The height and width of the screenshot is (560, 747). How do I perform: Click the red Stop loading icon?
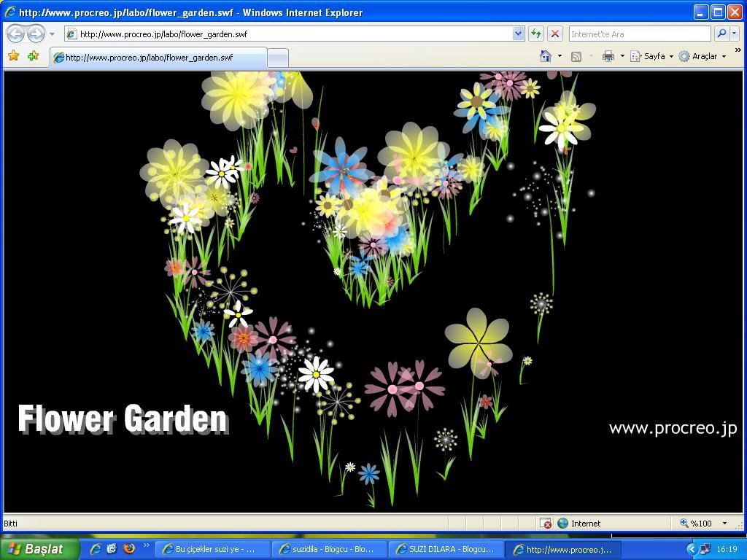(x=554, y=34)
